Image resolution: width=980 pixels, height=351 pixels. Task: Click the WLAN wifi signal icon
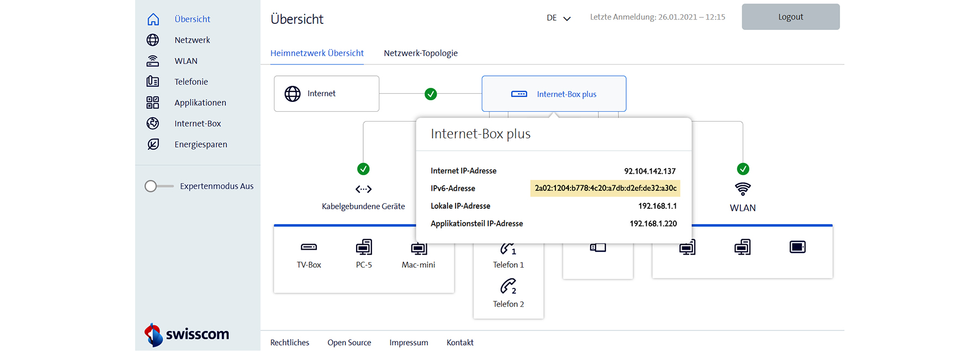[x=743, y=189]
